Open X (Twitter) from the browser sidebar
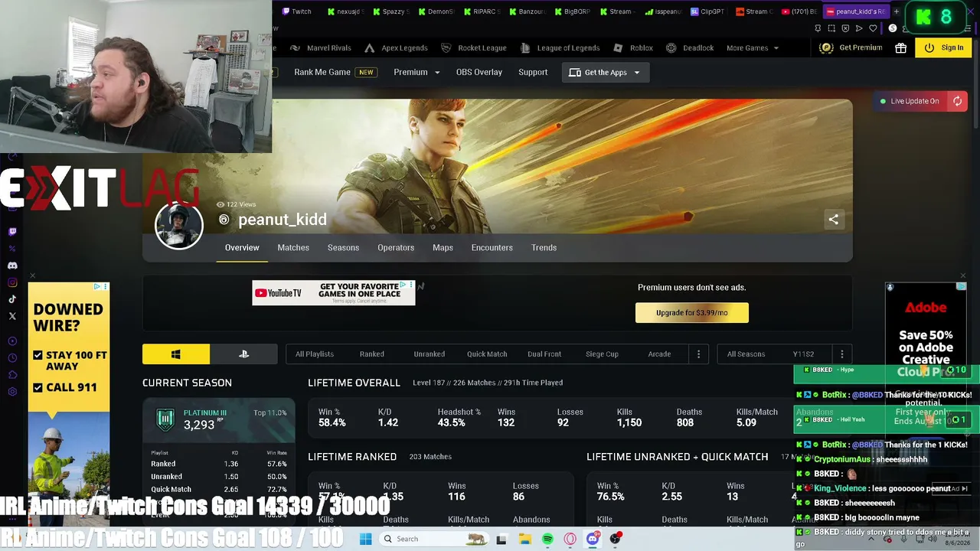Screen dimensions: 980x551 [x=12, y=316]
